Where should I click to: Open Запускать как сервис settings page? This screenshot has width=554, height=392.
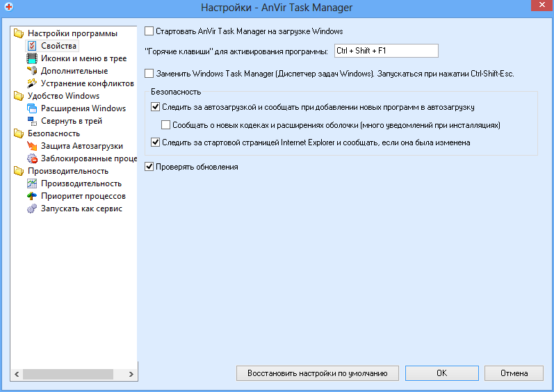[81, 209]
